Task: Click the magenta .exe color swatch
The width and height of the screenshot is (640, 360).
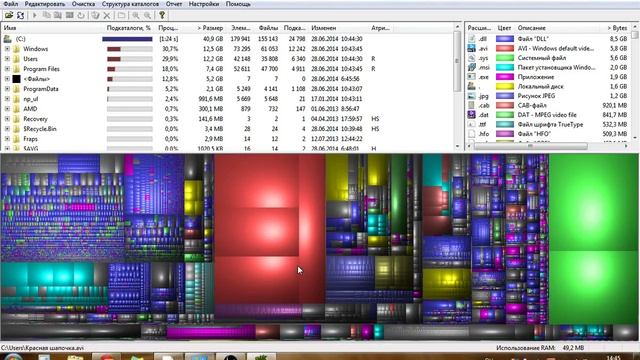Action: point(504,77)
